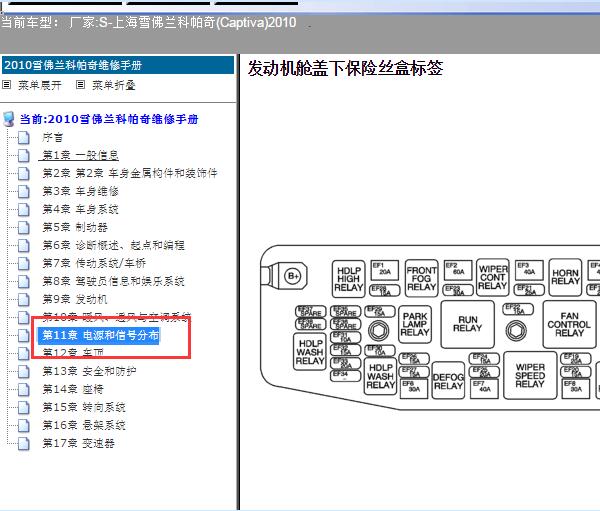
Task: Select 第11章 电源和信号分布 chapter
Action: [101, 335]
